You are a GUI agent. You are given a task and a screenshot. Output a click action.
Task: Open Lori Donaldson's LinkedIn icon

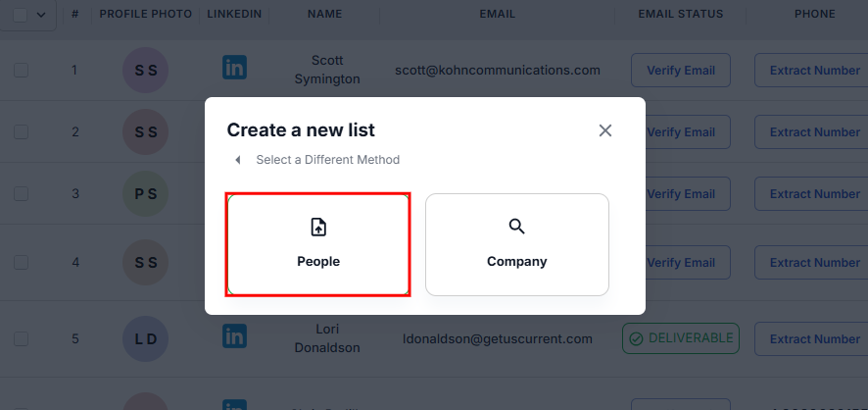234,335
